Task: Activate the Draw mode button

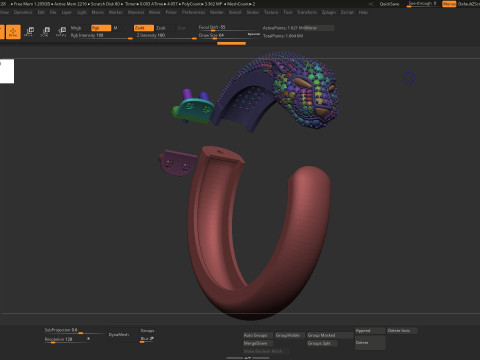Action: click(x=13, y=32)
